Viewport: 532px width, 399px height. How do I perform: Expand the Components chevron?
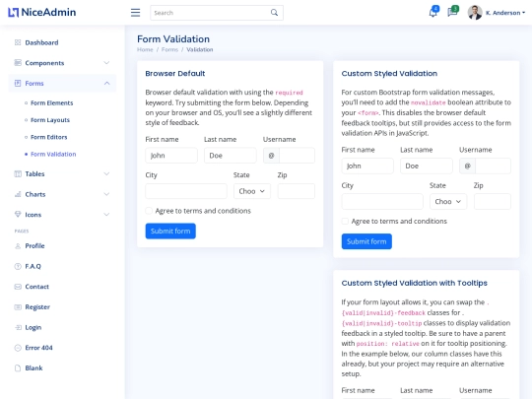(106, 63)
